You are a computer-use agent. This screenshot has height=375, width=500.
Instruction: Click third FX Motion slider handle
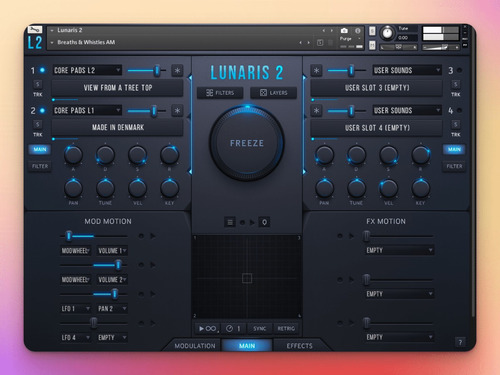(x=367, y=323)
